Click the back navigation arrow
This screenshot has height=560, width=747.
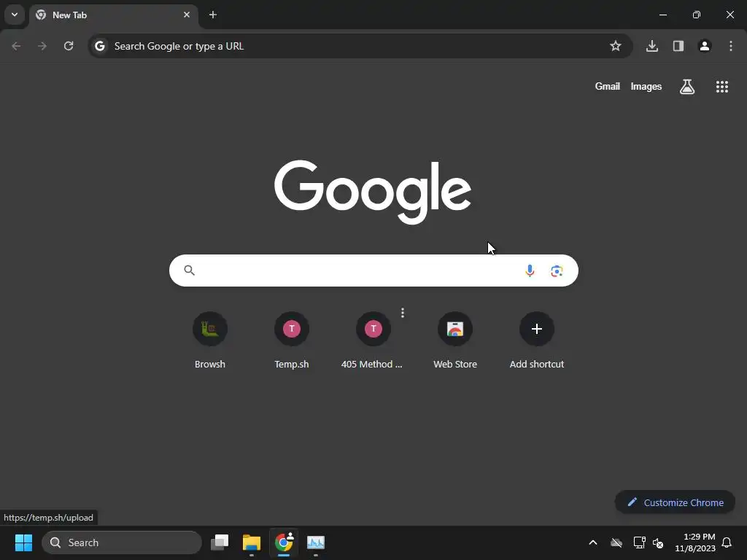[16, 46]
